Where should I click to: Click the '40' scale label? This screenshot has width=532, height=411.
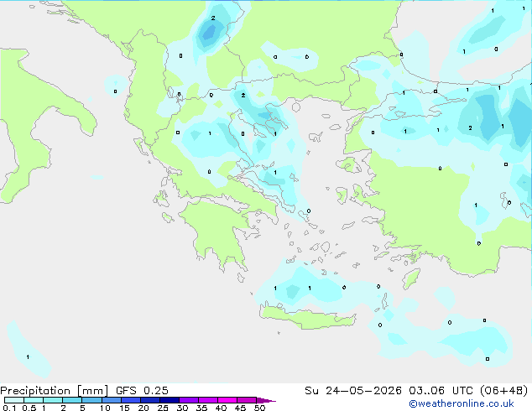pos(221,408)
